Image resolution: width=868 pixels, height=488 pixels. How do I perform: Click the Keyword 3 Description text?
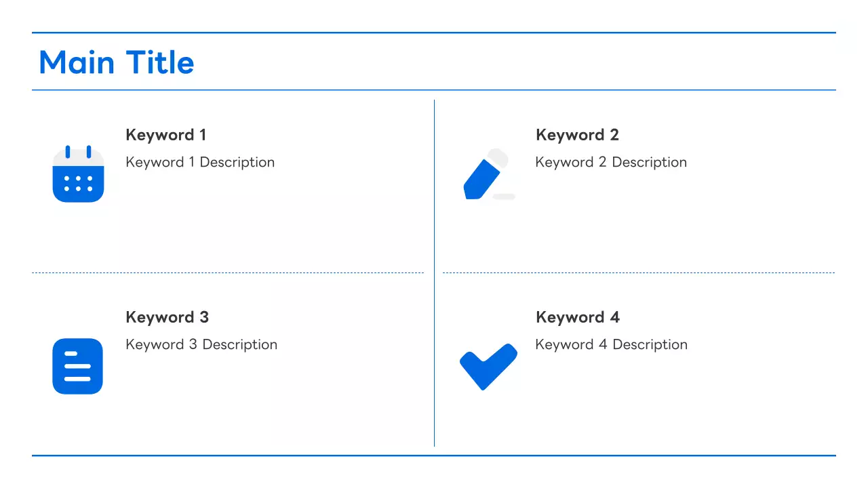tap(201, 344)
